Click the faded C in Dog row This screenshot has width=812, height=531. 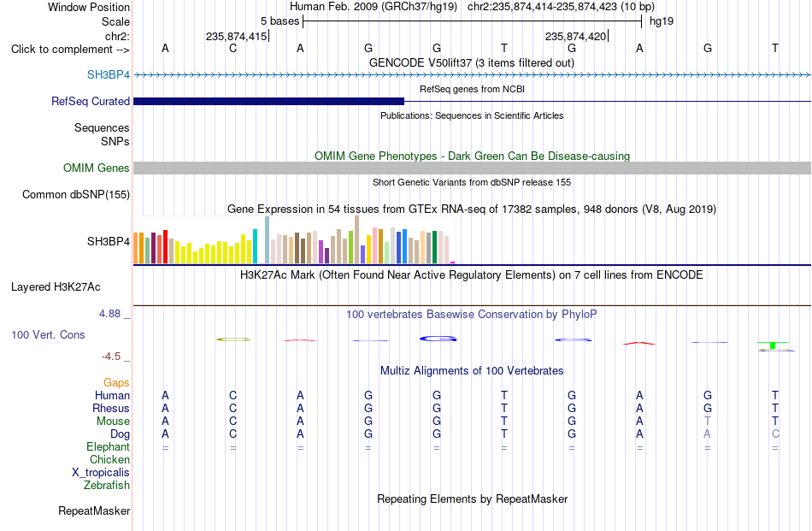coord(775,434)
